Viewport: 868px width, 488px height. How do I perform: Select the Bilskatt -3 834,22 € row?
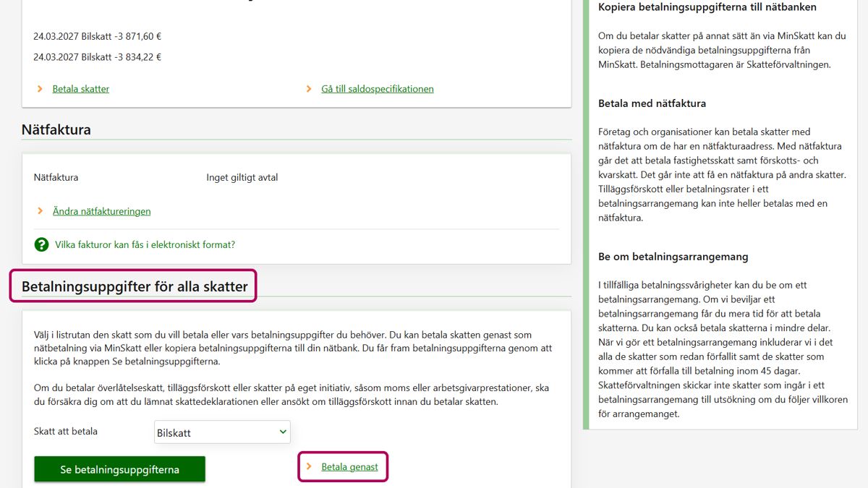coord(98,57)
